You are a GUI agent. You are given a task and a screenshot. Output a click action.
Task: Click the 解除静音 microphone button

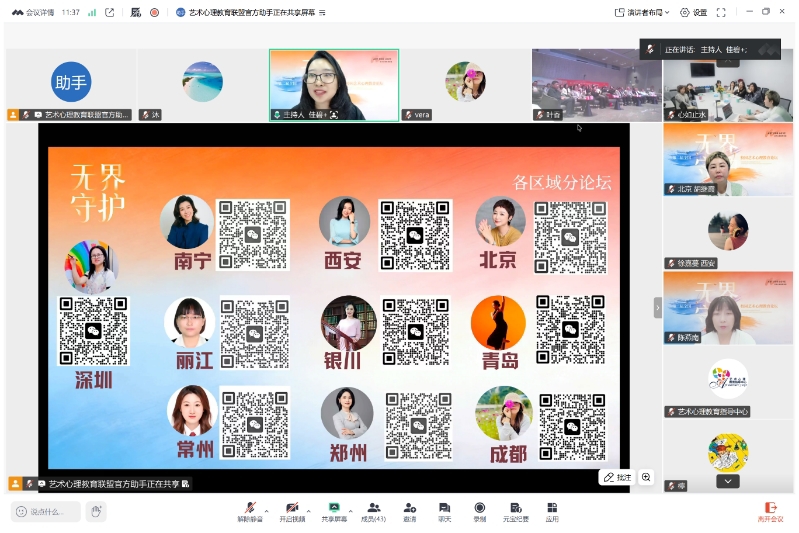pos(250,511)
